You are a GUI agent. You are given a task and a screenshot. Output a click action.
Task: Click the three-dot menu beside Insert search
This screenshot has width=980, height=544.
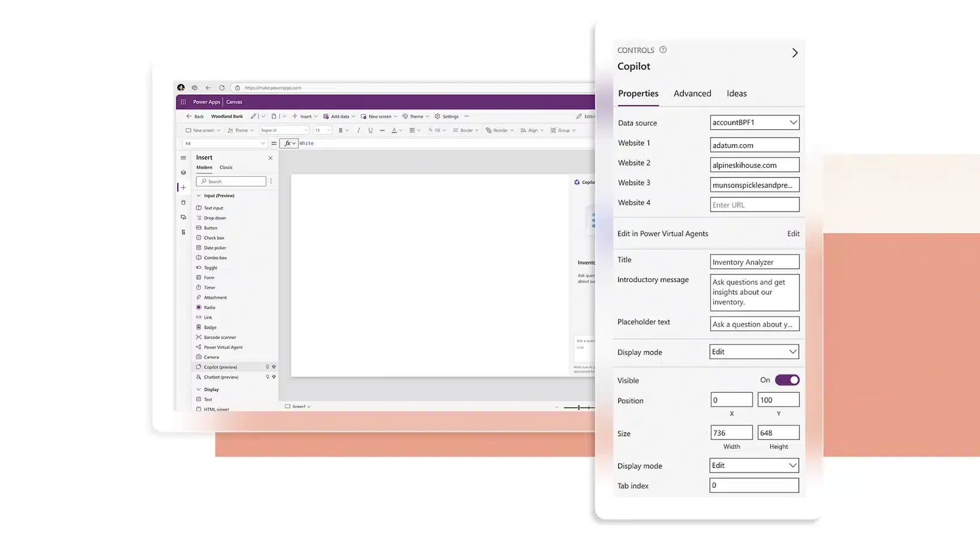[x=271, y=181]
